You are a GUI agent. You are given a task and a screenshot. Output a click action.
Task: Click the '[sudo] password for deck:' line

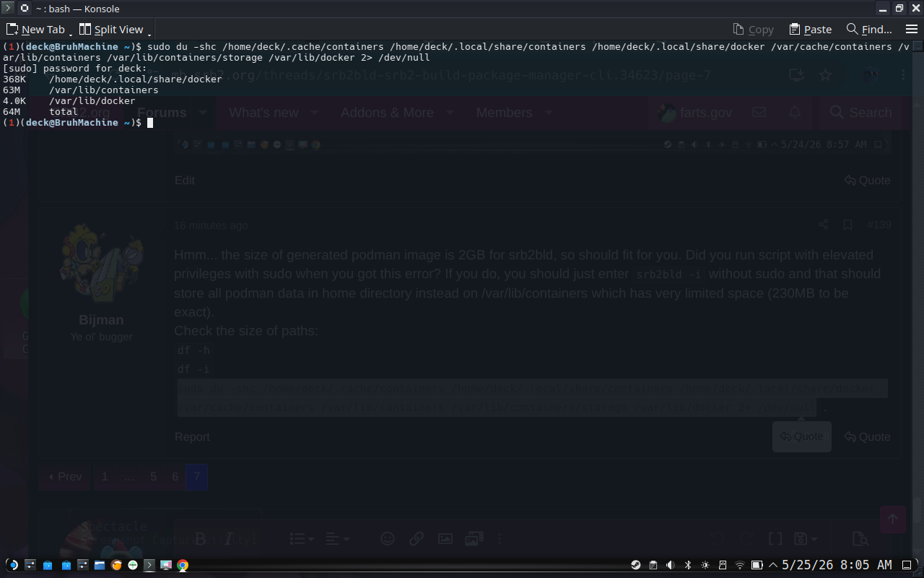pyautogui.click(x=75, y=69)
